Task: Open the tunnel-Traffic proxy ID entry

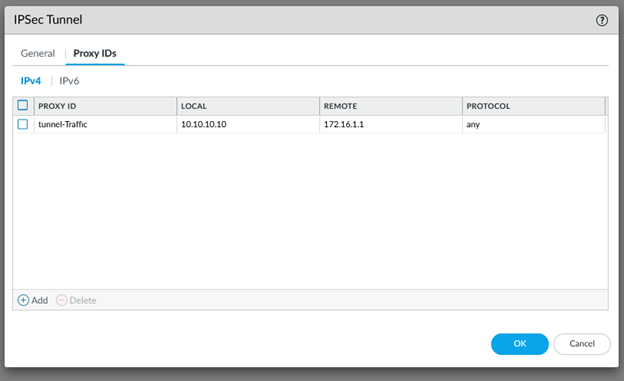Action: click(63, 124)
